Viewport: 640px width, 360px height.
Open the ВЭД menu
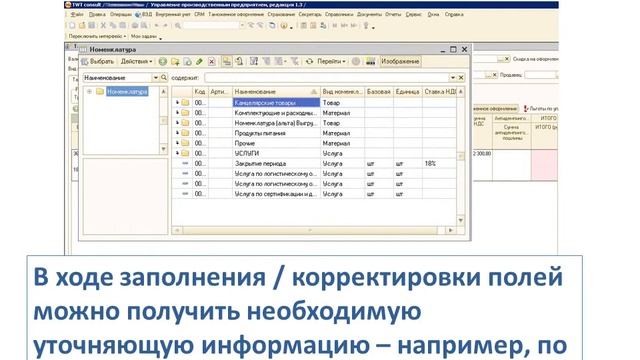144,14
